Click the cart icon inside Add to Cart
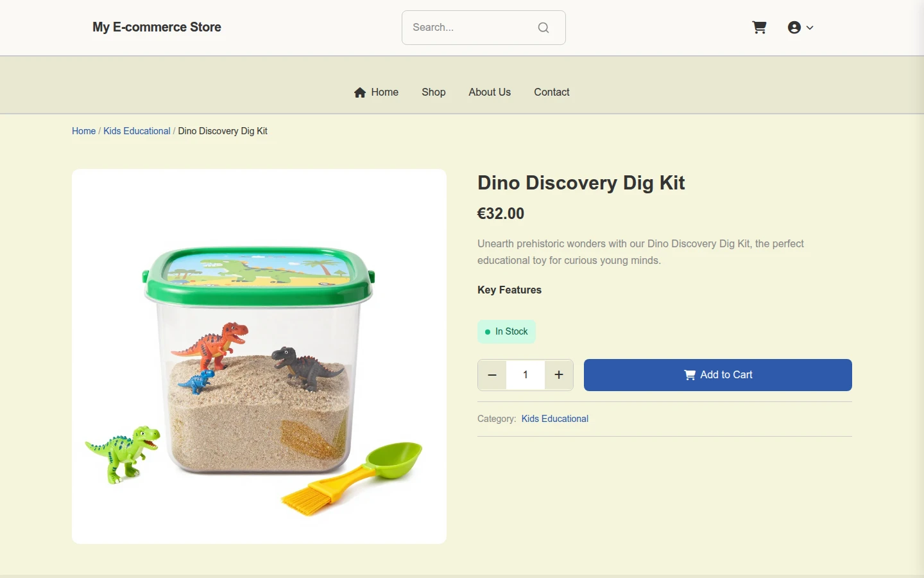The image size is (924, 578). (x=690, y=375)
